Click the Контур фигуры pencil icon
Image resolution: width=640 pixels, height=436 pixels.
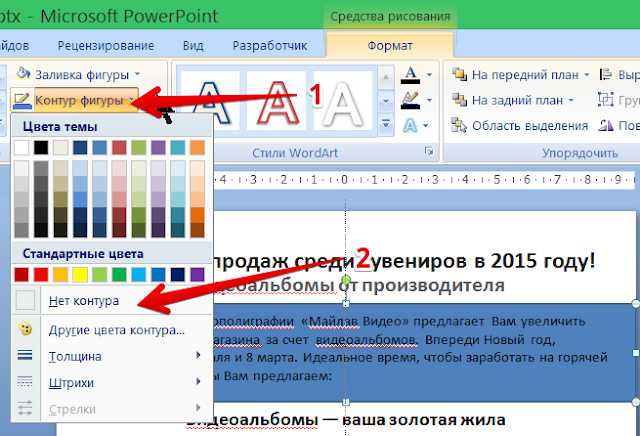pyautogui.click(x=22, y=100)
